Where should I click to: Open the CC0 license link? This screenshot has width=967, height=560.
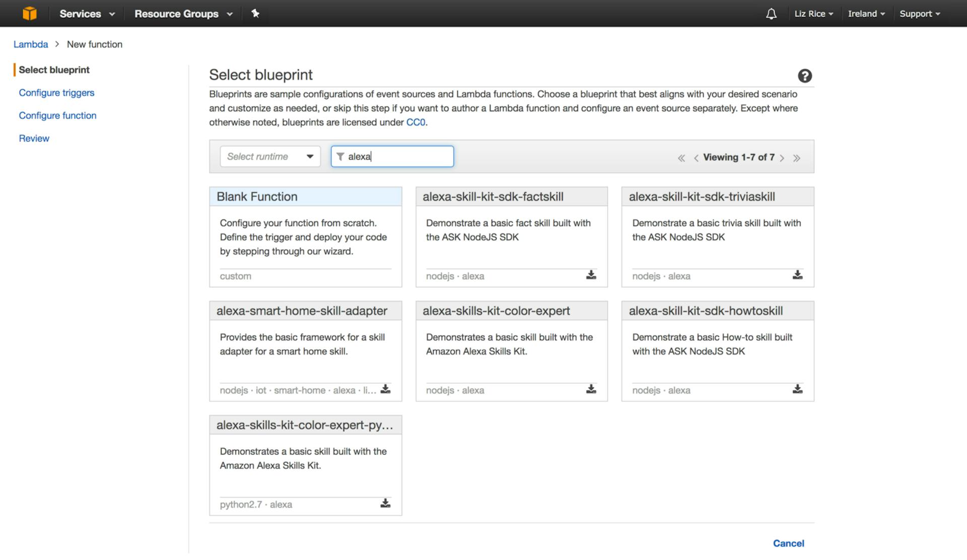click(416, 122)
